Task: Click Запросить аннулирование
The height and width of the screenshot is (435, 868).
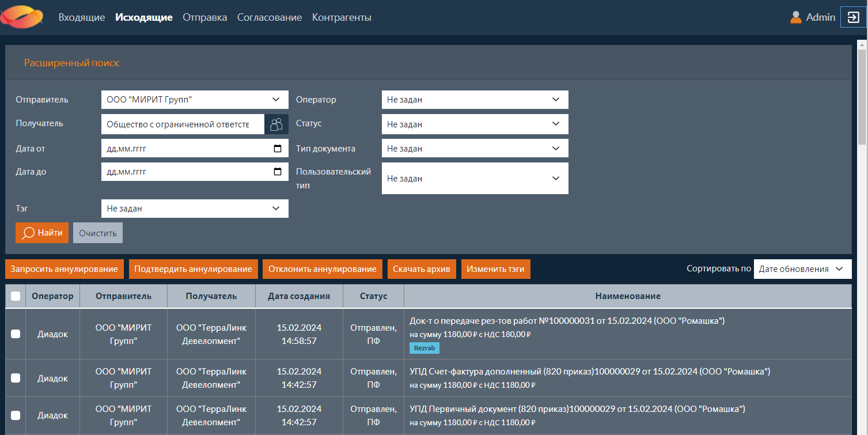Action: [x=64, y=269]
